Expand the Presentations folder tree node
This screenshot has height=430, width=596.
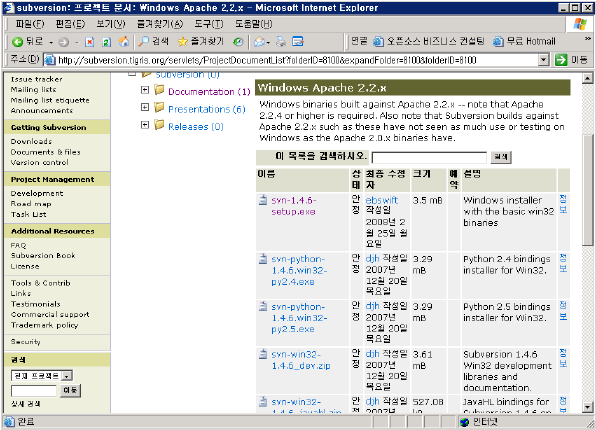[145, 107]
